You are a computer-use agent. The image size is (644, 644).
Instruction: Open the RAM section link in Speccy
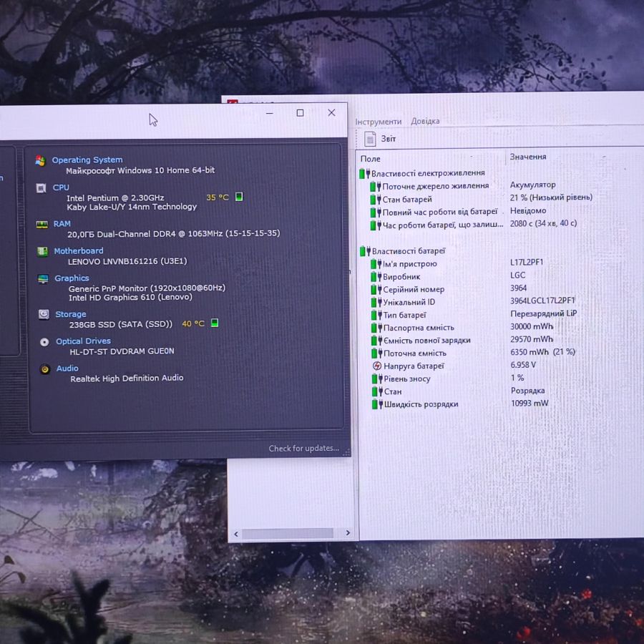[62, 224]
